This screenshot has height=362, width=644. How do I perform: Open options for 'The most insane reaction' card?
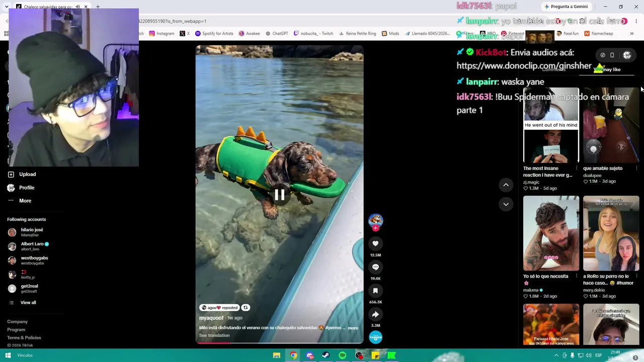click(x=577, y=168)
